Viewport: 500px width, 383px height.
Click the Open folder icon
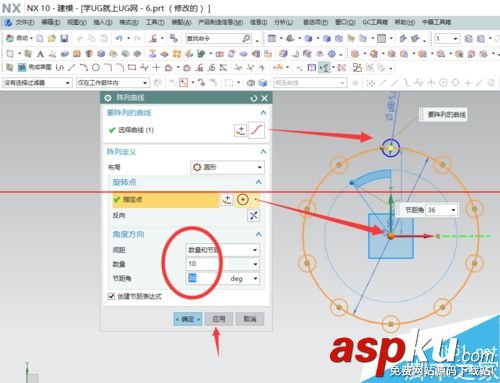52,39
